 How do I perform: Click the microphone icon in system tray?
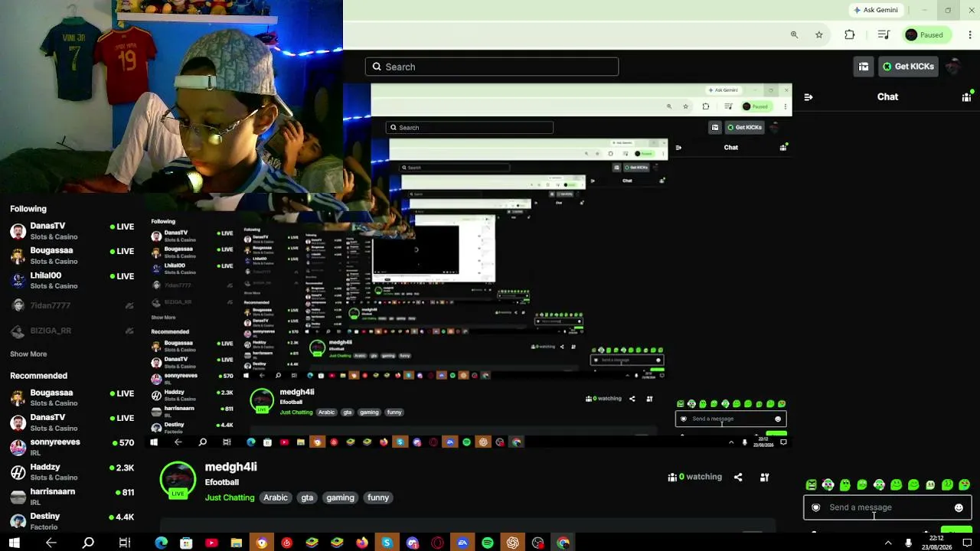[x=908, y=543]
